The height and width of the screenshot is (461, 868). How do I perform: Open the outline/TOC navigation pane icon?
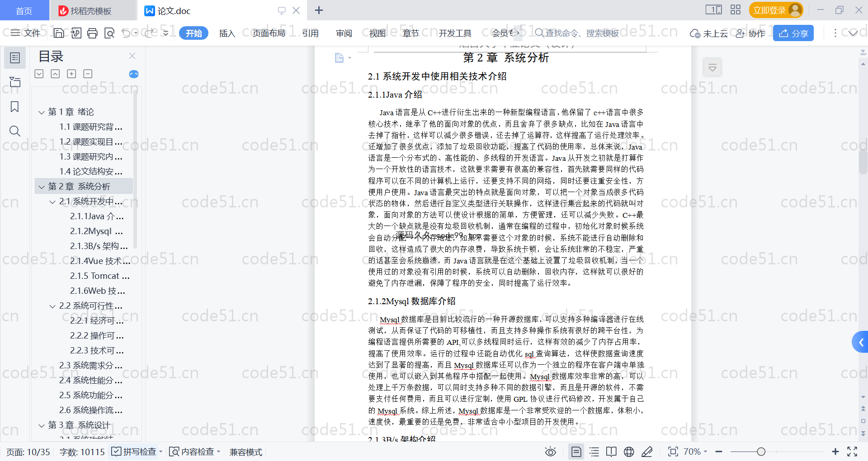(15, 58)
